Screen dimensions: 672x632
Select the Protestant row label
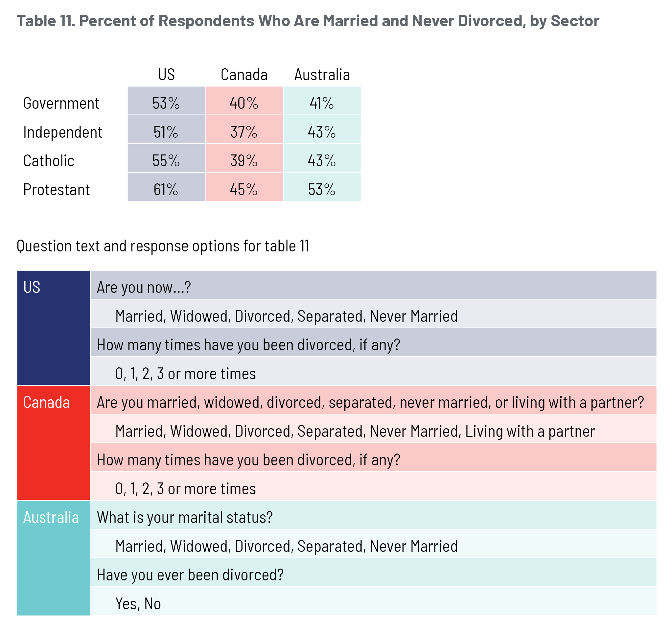pos(57,190)
